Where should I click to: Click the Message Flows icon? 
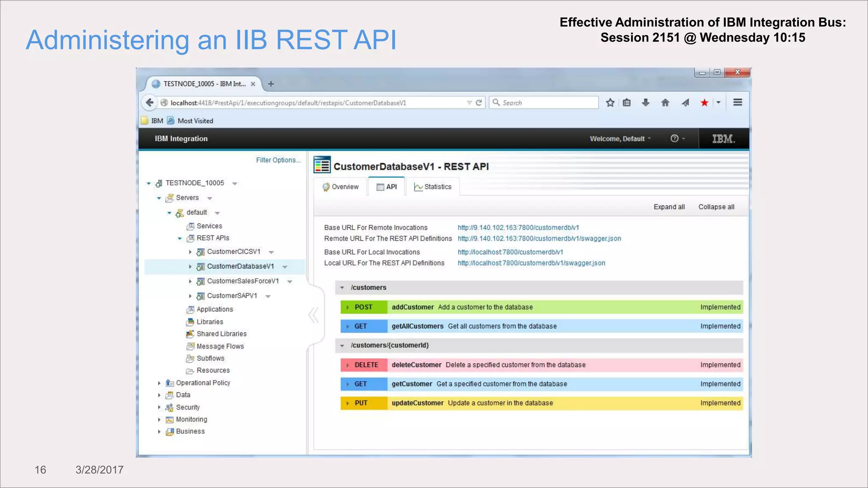point(191,346)
